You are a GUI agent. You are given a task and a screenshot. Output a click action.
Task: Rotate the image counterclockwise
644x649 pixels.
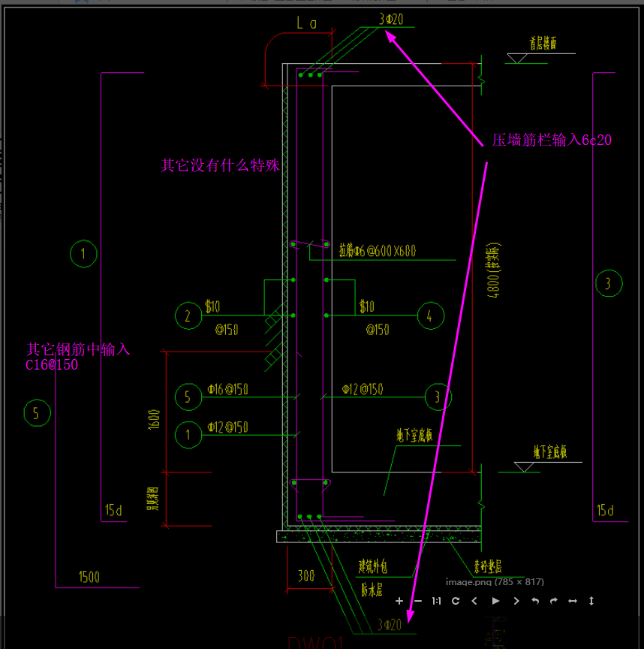coord(535,601)
